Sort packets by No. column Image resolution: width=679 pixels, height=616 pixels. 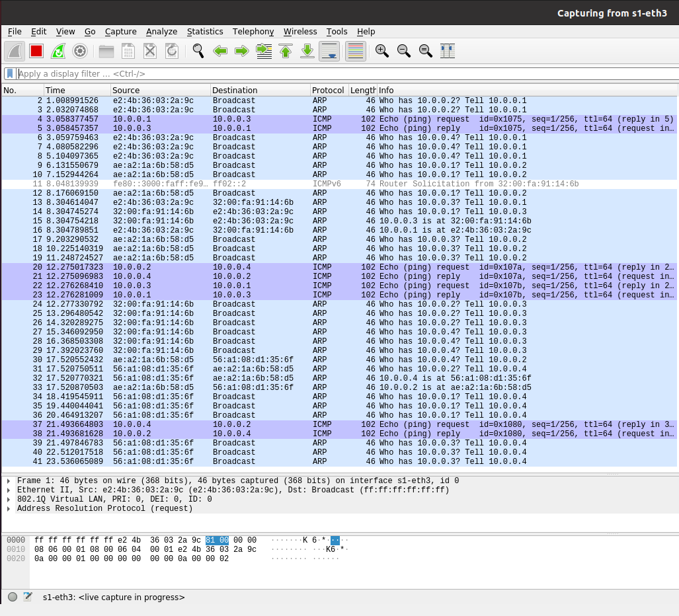[x=22, y=90]
